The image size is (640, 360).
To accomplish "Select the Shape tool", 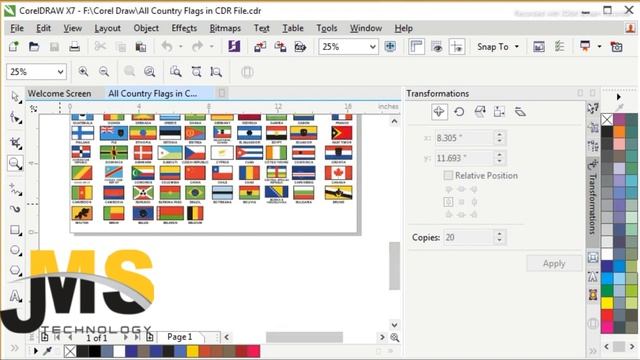I will pyautogui.click(x=16, y=118).
